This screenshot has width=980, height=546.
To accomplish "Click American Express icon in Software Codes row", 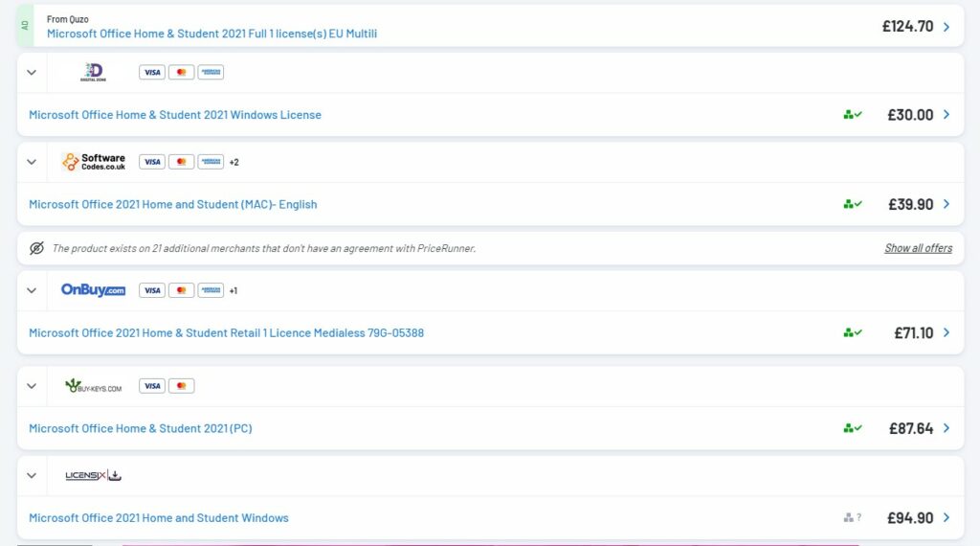I will click(x=211, y=162).
